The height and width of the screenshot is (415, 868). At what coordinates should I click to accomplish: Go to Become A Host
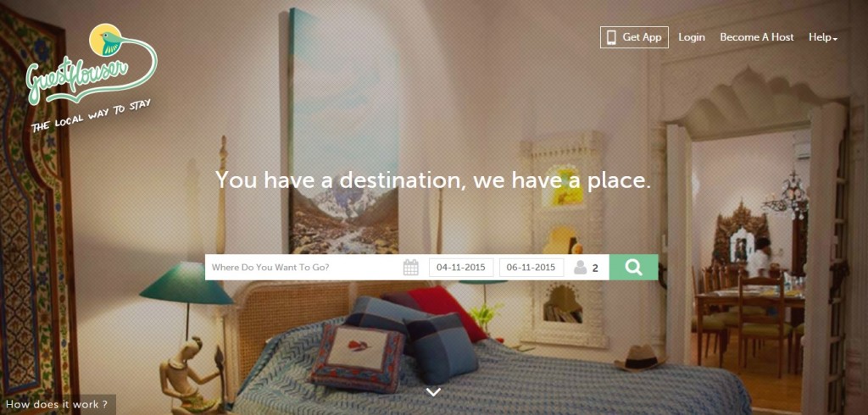(x=757, y=37)
